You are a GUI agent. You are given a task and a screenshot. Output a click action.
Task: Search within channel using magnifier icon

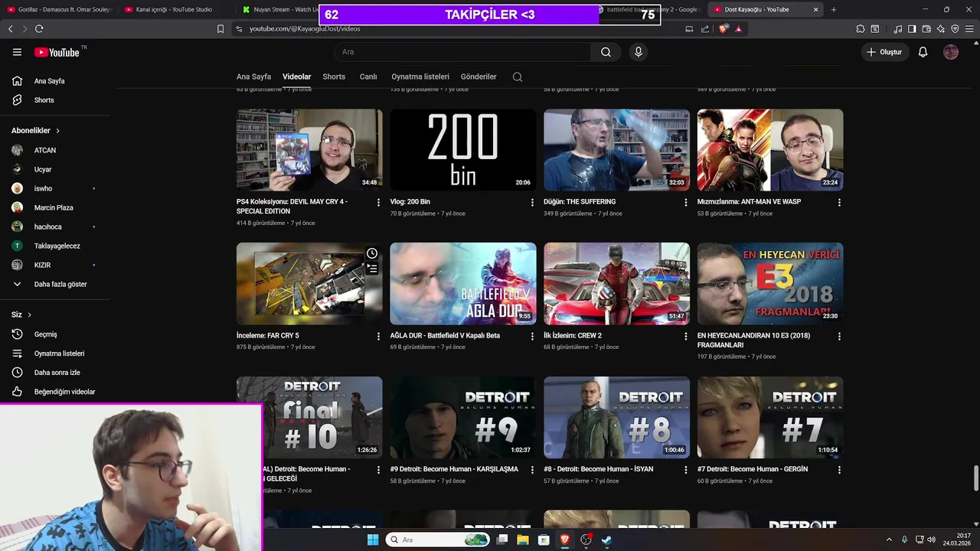(518, 77)
